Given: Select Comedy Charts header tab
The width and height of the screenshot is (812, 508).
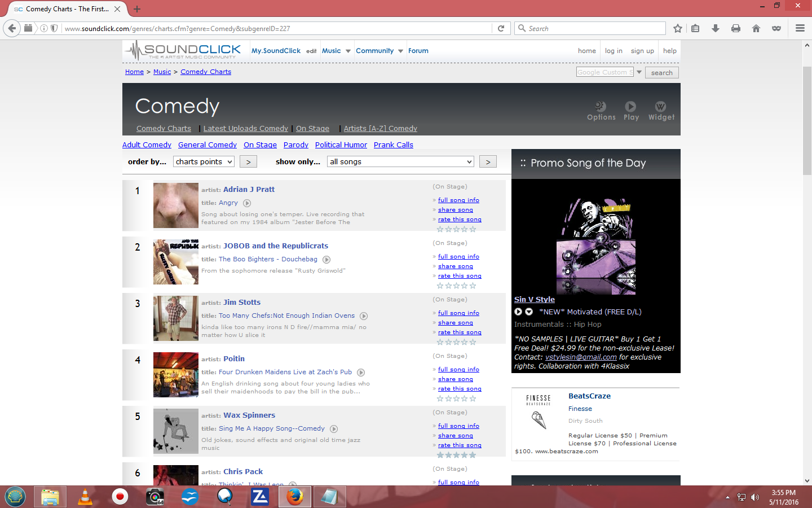Looking at the screenshot, I should pos(164,129).
